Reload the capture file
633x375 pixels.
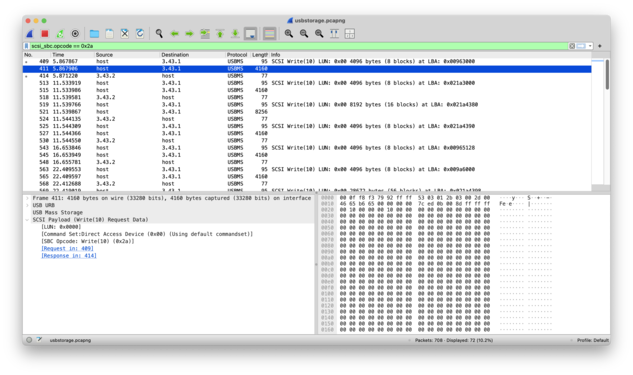pyautogui.click(x=140, y=34)
